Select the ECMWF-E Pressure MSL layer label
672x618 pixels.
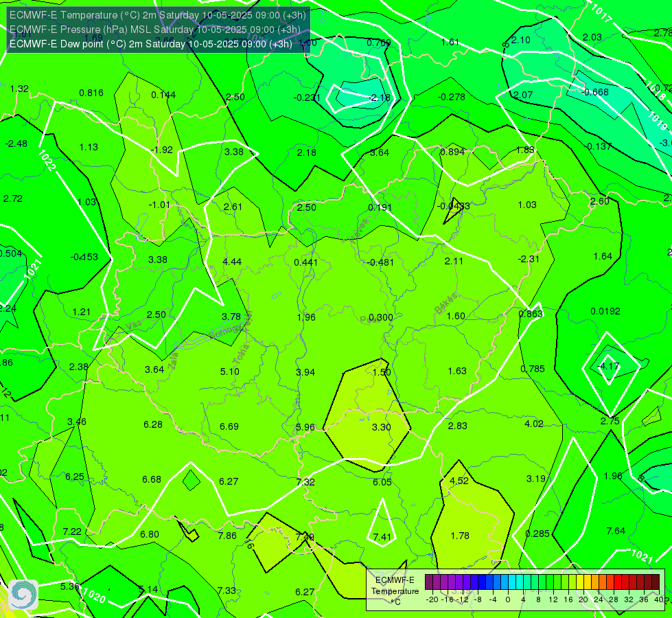point(154,30)
